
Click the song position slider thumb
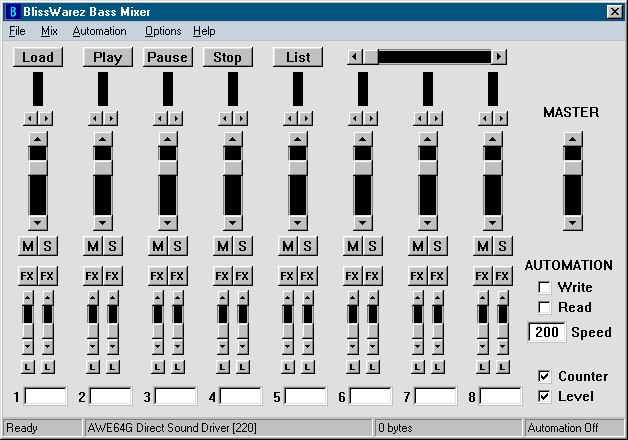point(370,57)
